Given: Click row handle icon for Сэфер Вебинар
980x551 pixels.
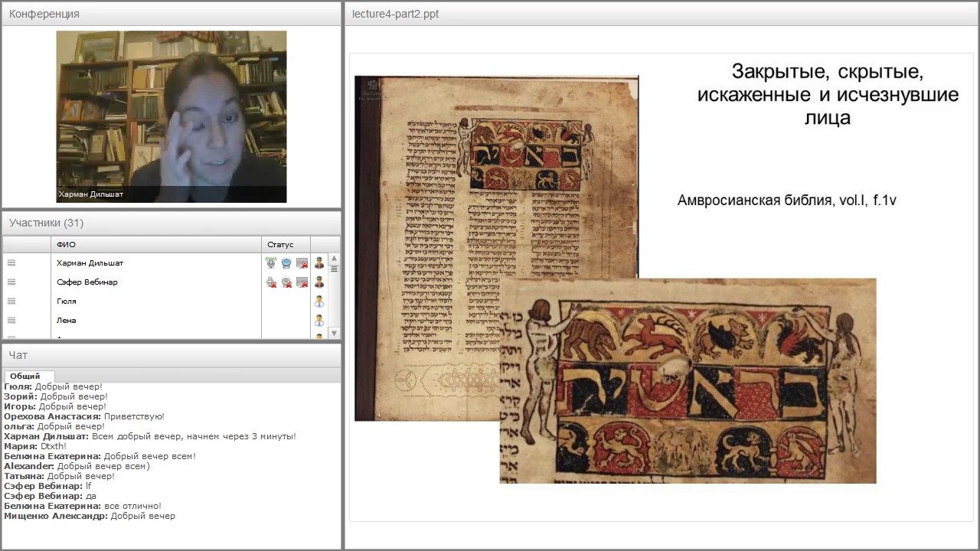Looking at the screenshot, I should (x=11, y=282).
